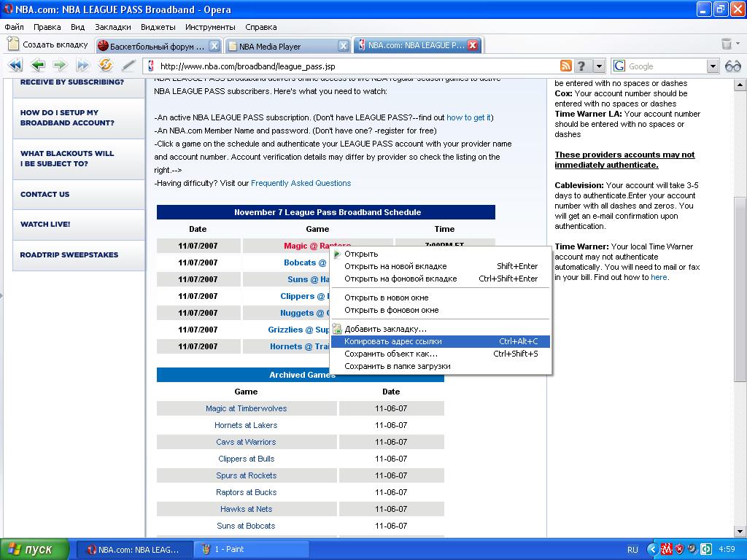The image size is (747, 560).
Task: Switch to '1 - Paint' in the taskbar
Action: (252, 549)
